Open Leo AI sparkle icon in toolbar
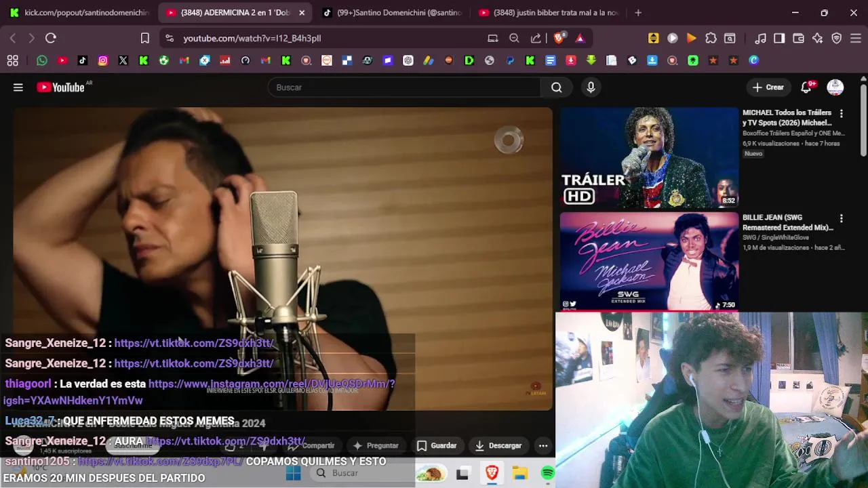The height and width of the screenshot is (488, 868). pos(817,38)
